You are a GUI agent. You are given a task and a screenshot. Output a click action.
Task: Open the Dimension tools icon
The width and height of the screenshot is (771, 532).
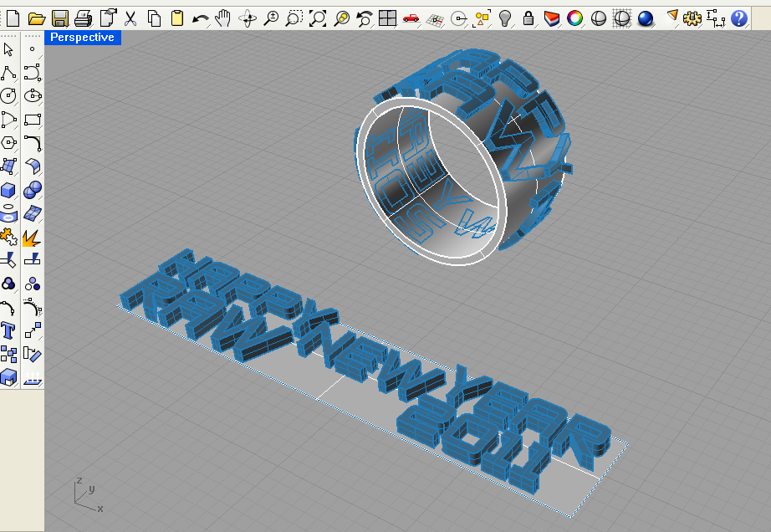click(x=716, y=18)
